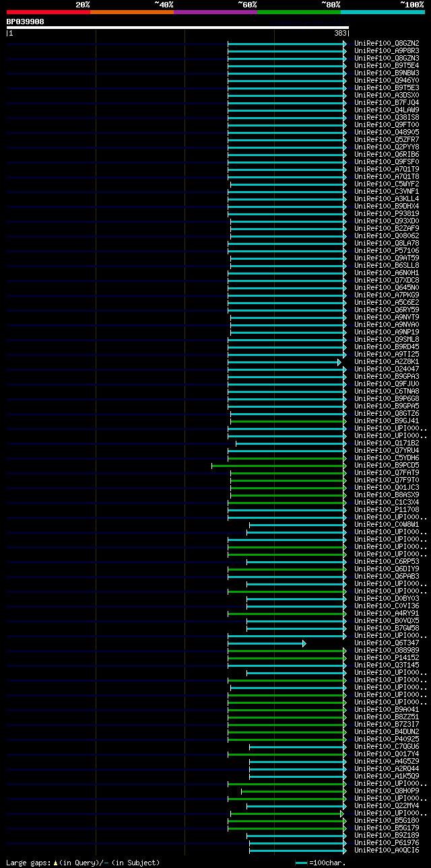Select hit label UniRef100_P93819
431x868 pixels.
[x=387, y=213]
